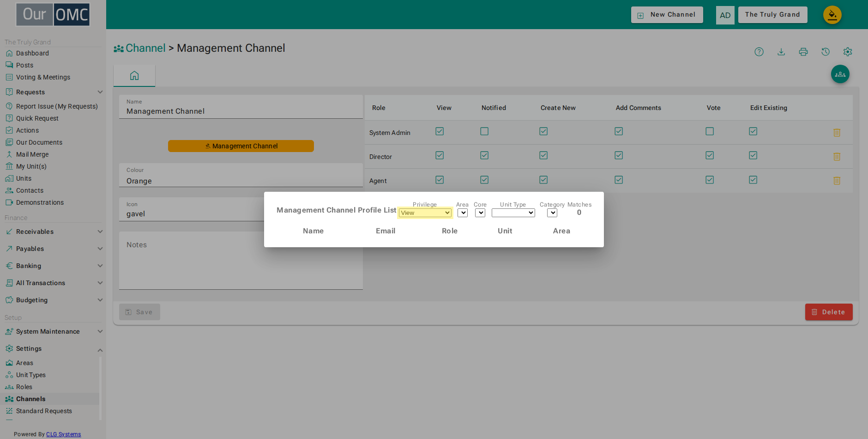Open the history clock icon
868x439 pixels.
[x=826, y=52]
